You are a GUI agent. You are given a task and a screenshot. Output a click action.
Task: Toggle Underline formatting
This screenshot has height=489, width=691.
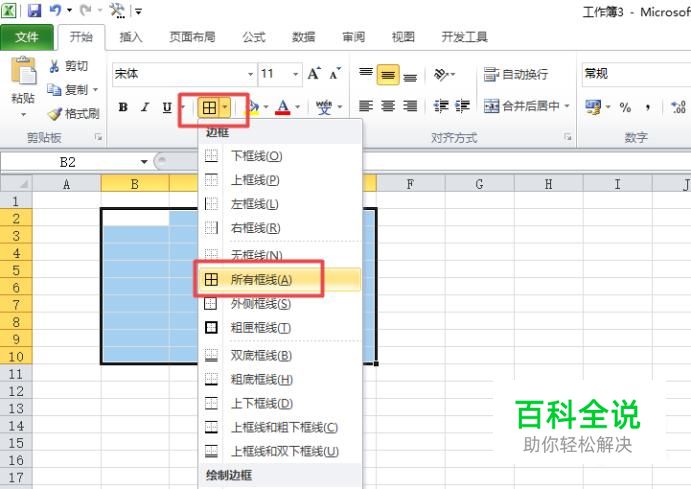(167, 107)
